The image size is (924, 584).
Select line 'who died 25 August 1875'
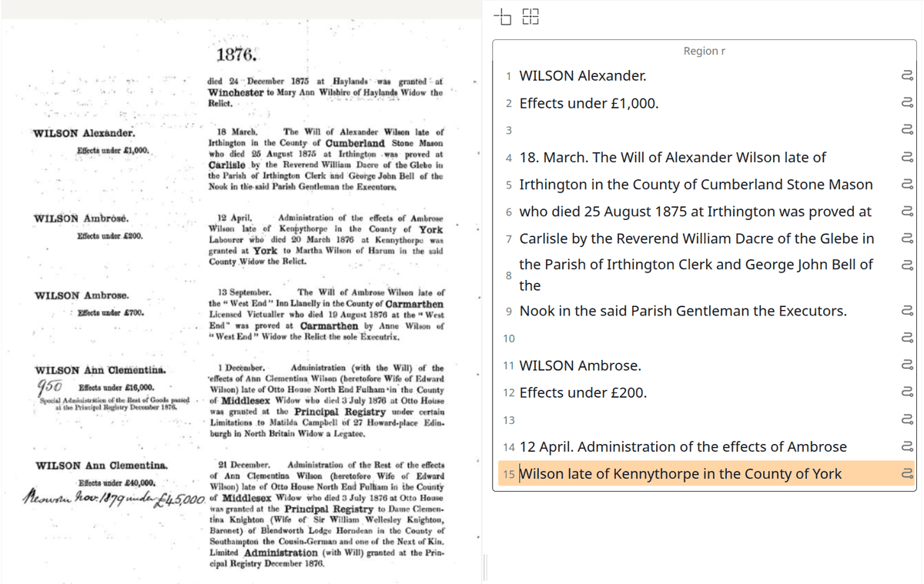[x=695, y=212]
